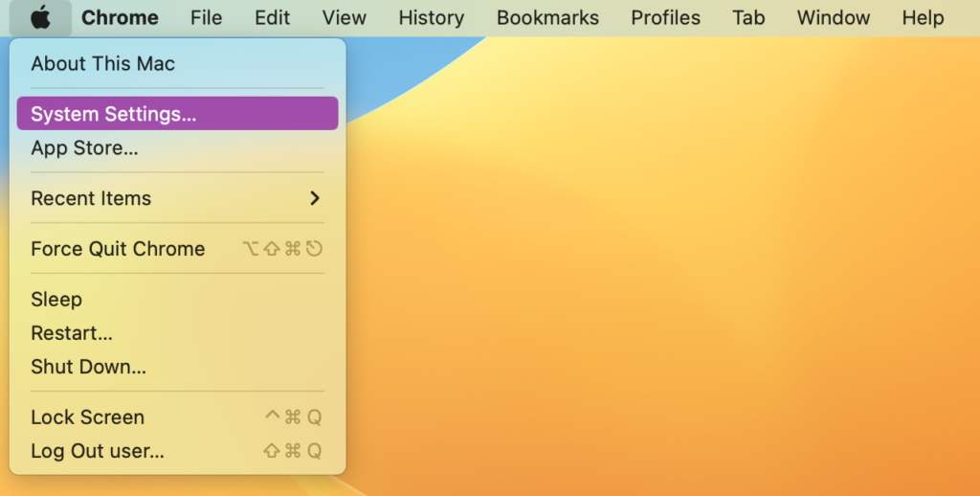Choose Force Quit Chrome

click(118, 249)
